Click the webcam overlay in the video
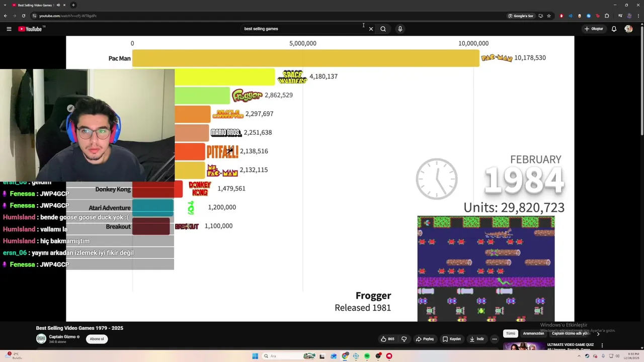The image size is (644, 362). click(87, 125)
